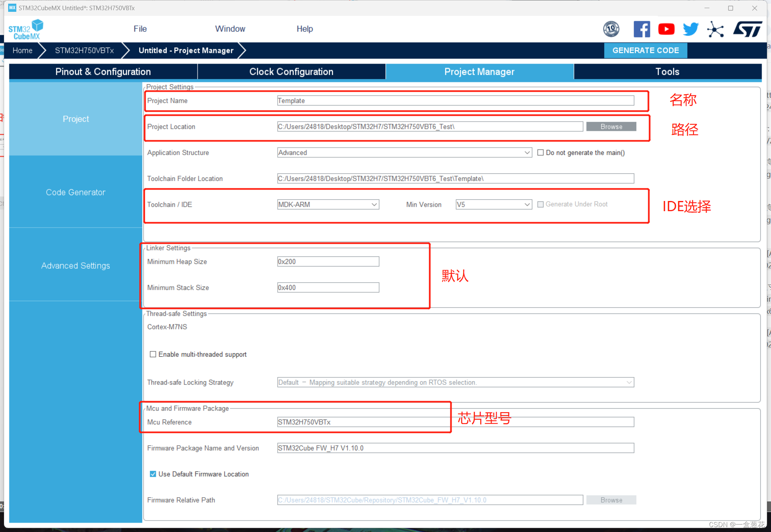The width and height of the screenshot is (771, 532).
Task: Click the STM32CubeMX logo icon
Action: [26, 29]
